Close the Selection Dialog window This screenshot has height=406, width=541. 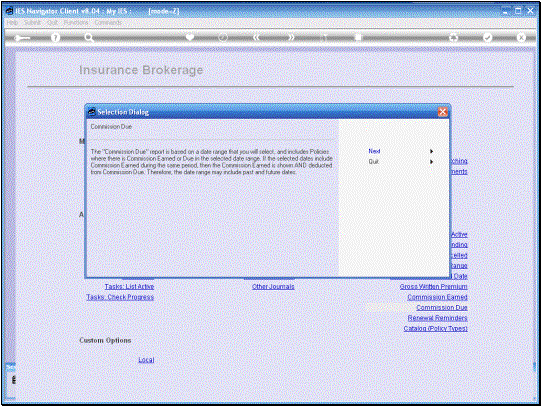tap(443, 112)
